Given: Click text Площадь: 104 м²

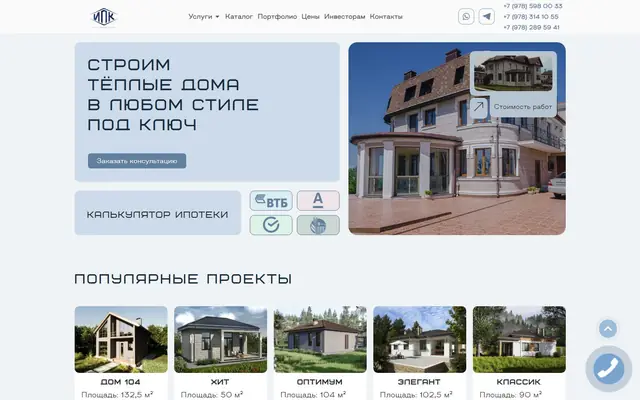Looking at the screenshot, I should click(x=313, y=395).
